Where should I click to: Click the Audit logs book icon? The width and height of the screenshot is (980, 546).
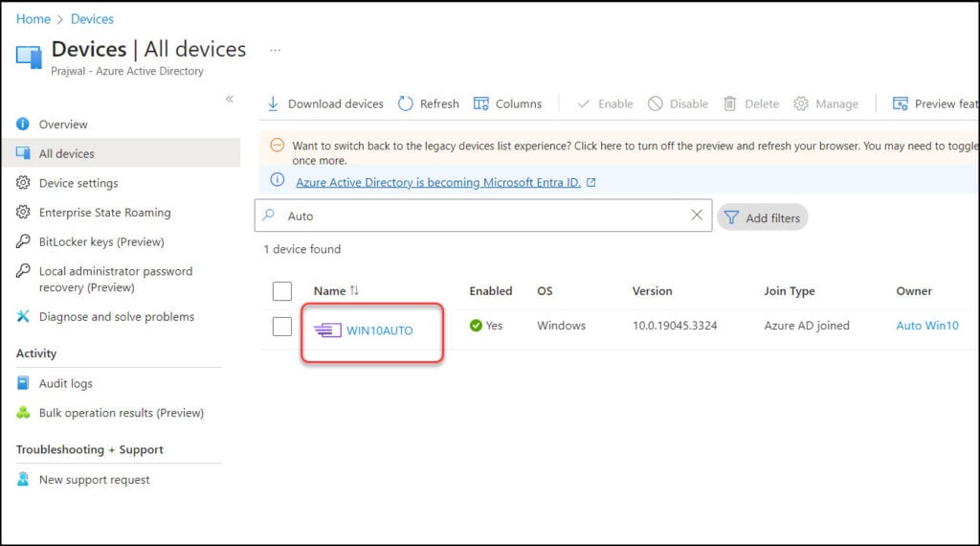tap(23, 383)
